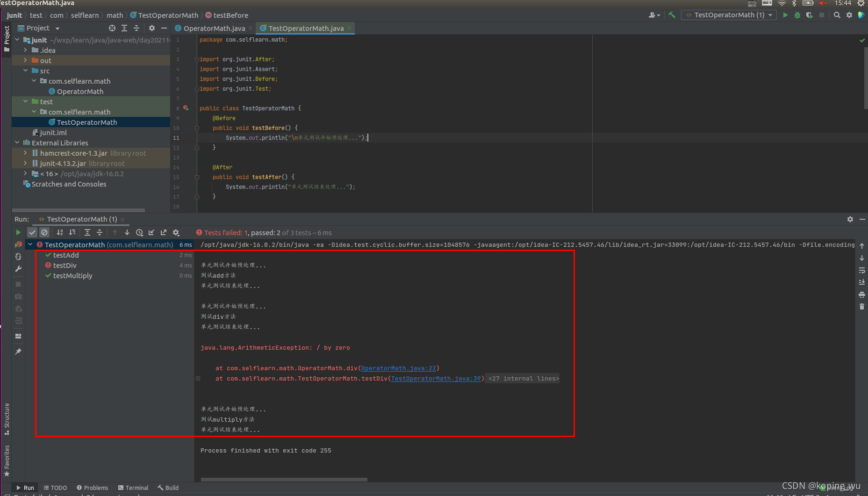Sort test results by duration
The height and width of the screenshot is (496, 868).
pos(72,232)
